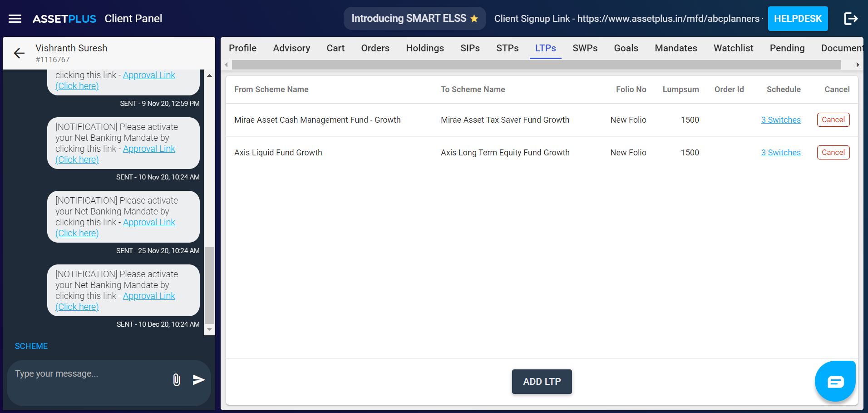The width and height of the screenshot is (868, 413).
Task: Select Mirae Asset Tax Saver Fund Growth
Action: [x=505, y=120]
